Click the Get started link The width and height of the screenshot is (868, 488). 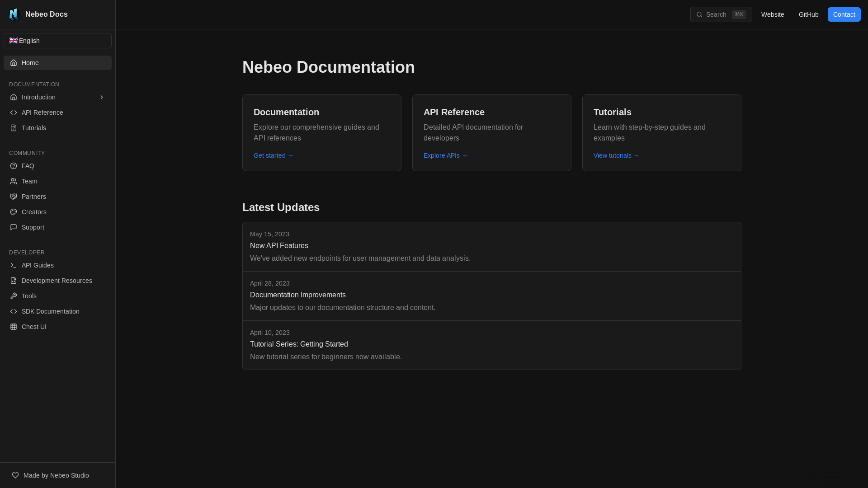tap(274, 155)
